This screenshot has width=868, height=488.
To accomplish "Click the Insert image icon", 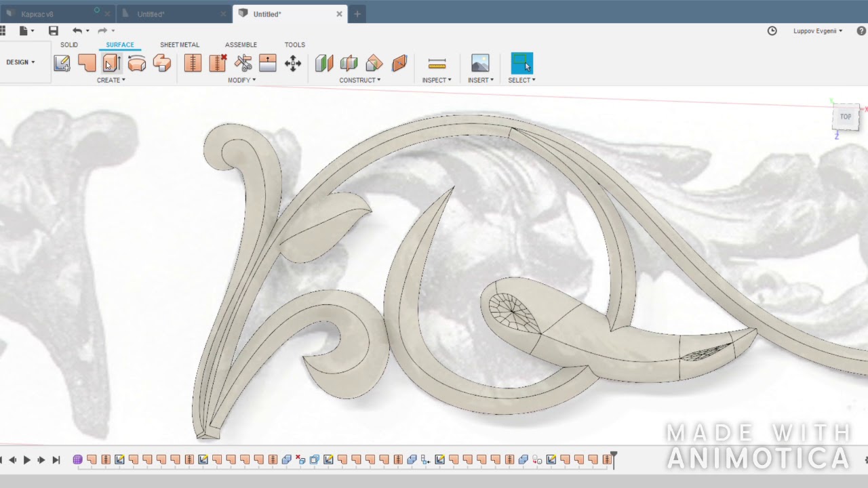I will click(x=480, y=63).
